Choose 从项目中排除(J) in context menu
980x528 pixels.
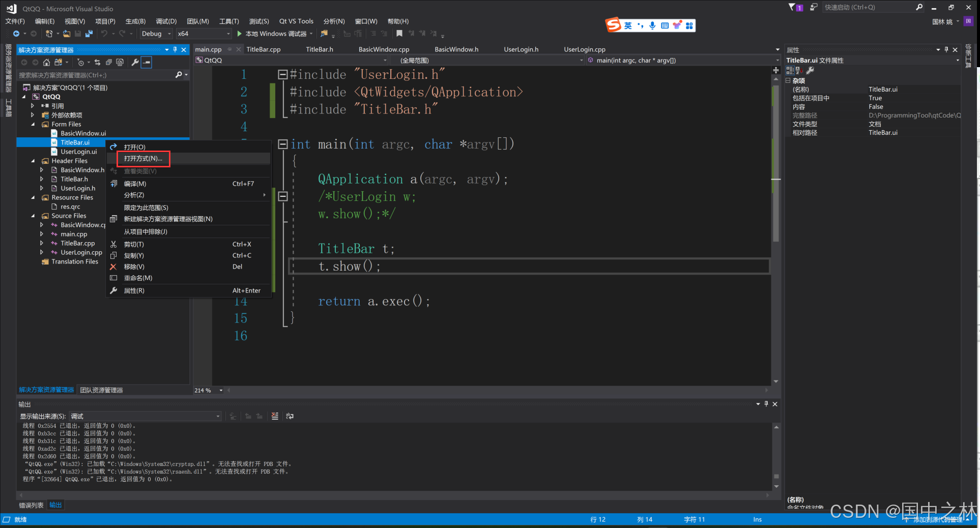(x=146, y=231)
